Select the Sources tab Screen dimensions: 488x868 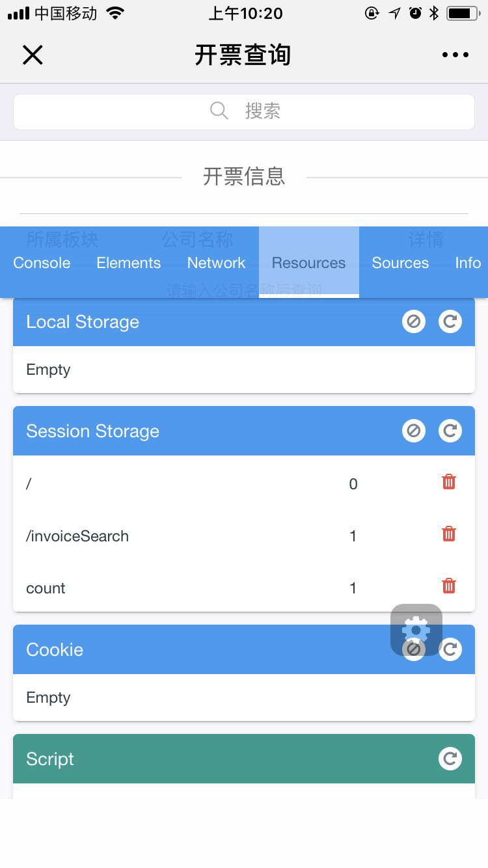[400, 263]
